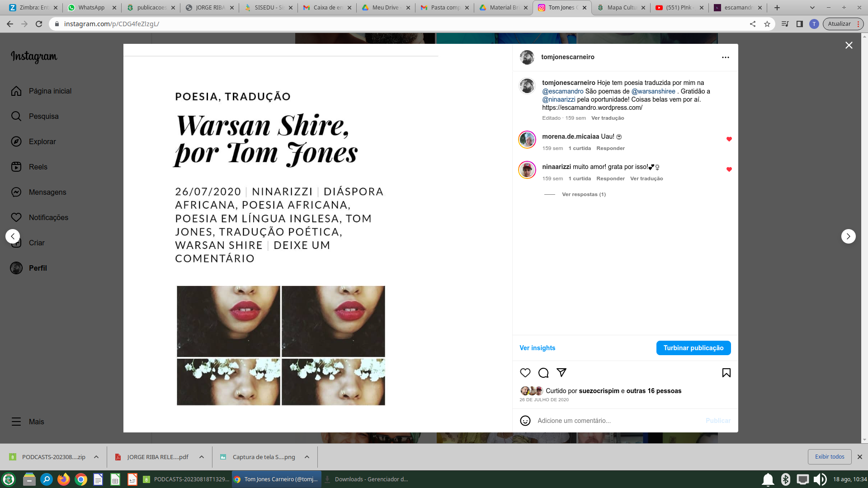Click the comment bubble icon
The image size is (868, 488).
click(x=543, y=373)
